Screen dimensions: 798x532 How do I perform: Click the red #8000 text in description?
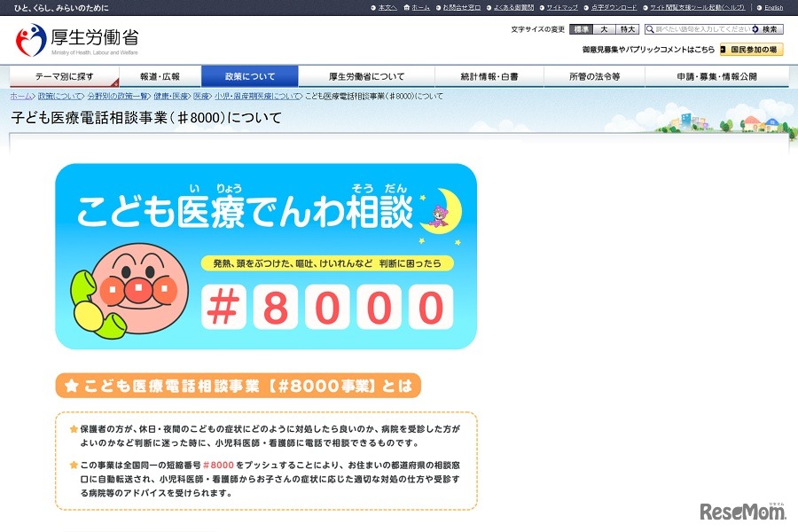pyautogui.click(x=218, y=465)
